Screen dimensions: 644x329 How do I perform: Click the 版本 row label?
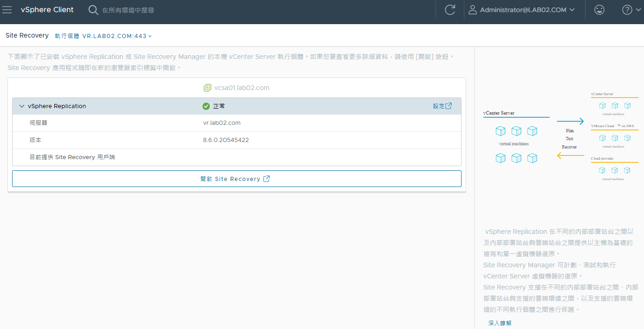pyautogui.click(x=35, y=140)
